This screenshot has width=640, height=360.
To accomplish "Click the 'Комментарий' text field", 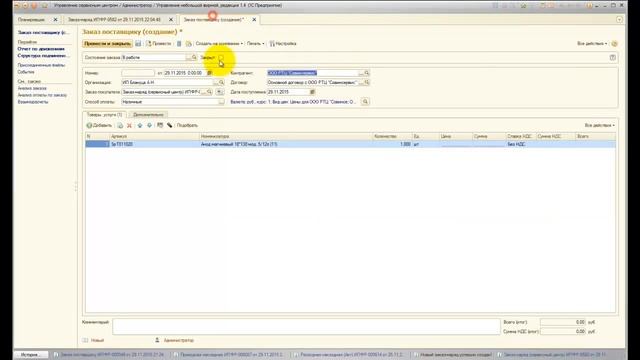I will [306, 327].
